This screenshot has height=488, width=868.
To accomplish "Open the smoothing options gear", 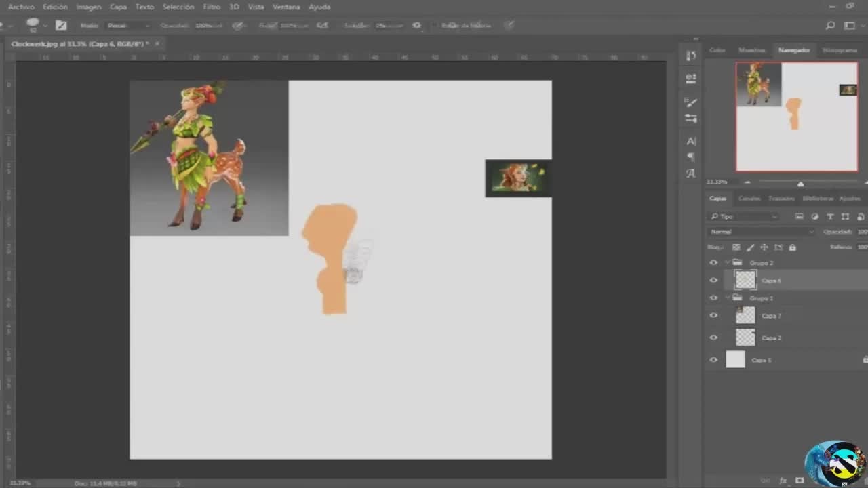I will 416,25.
